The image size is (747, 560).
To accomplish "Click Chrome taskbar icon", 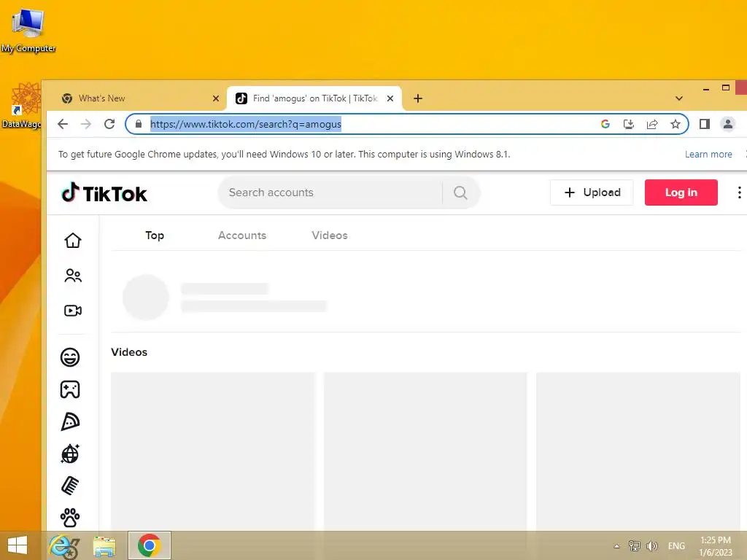I will click(149, 545).
